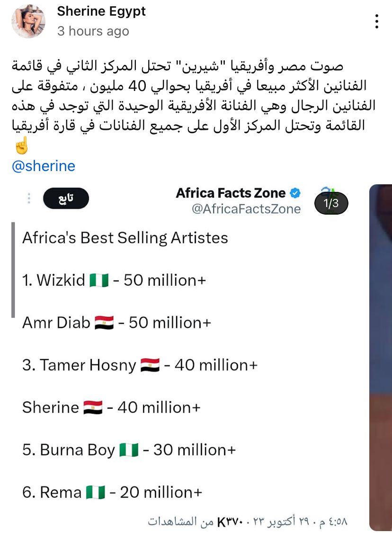This screenshot has width=392, height=533.
Task: Click the blue verified badge
Action: pyautogui.click(x=295, y=193)
